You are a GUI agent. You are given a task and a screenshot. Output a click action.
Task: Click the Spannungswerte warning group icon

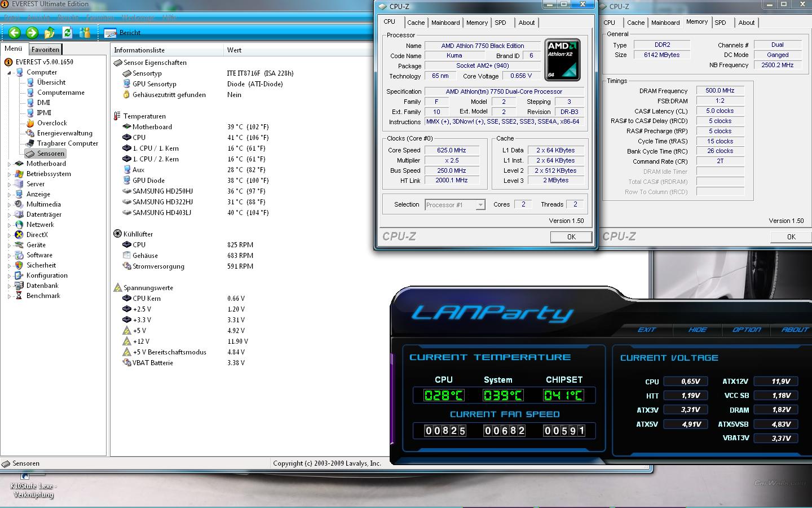(117, 288)
